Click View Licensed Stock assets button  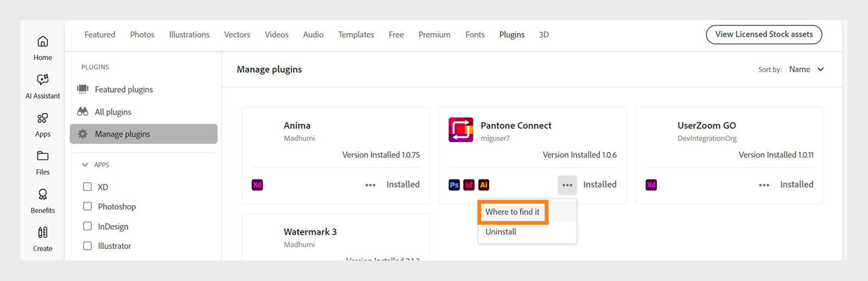pyautogui.click(x=764, y=34)
